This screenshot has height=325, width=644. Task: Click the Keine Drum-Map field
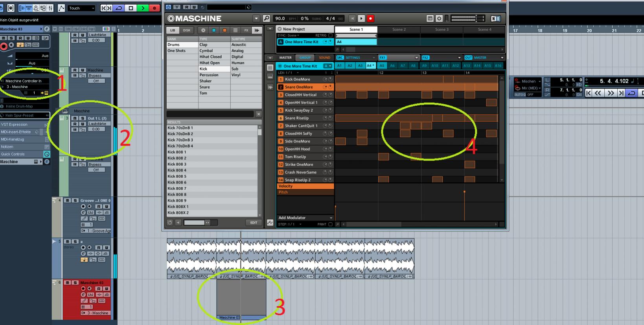click(x=25, y=106)
